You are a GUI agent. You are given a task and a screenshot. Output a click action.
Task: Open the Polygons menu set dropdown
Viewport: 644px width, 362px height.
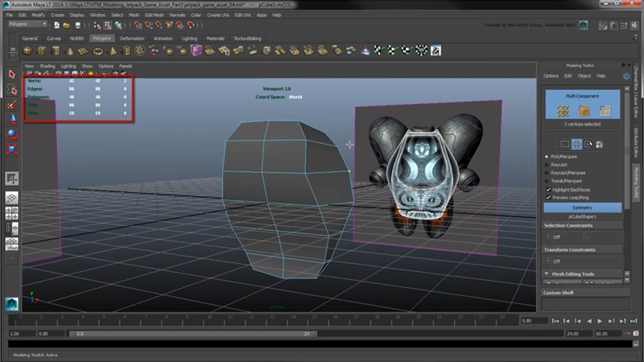pyautogui.click(x=28, y=24)
